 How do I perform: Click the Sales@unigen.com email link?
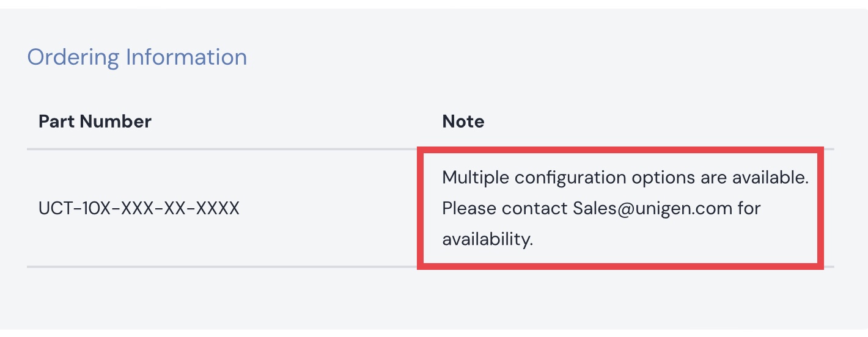[x=652, y=209]
